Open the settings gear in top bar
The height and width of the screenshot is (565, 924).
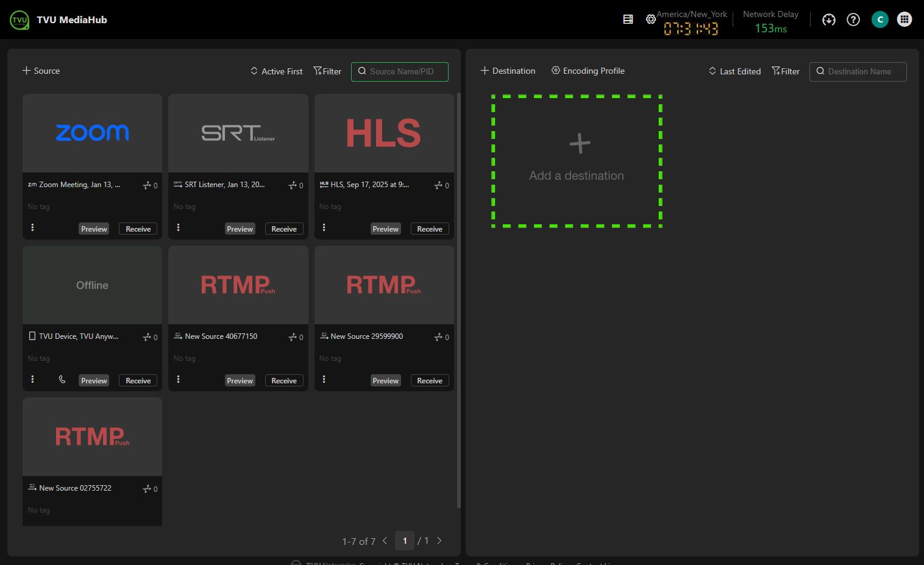(x=651, y=20)
